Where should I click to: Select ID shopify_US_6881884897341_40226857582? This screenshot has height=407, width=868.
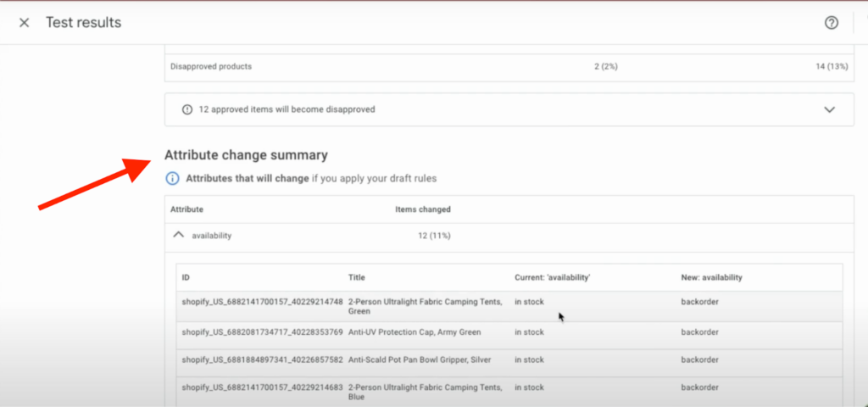coord(263,360)
